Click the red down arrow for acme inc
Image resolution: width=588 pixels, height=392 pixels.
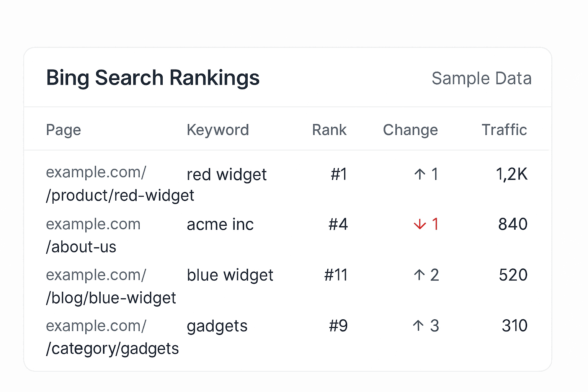(420, 224)
